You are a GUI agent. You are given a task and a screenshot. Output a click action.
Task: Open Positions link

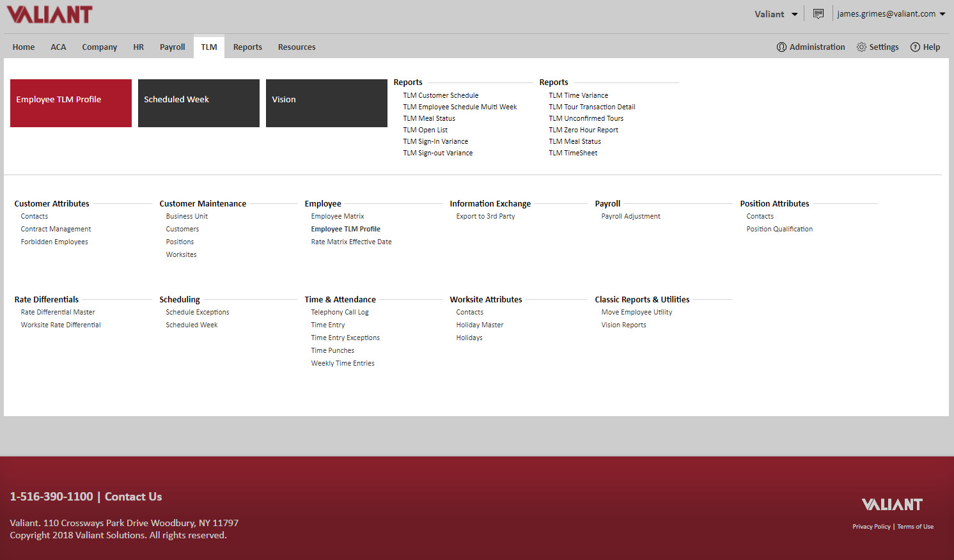pos(180,242)
